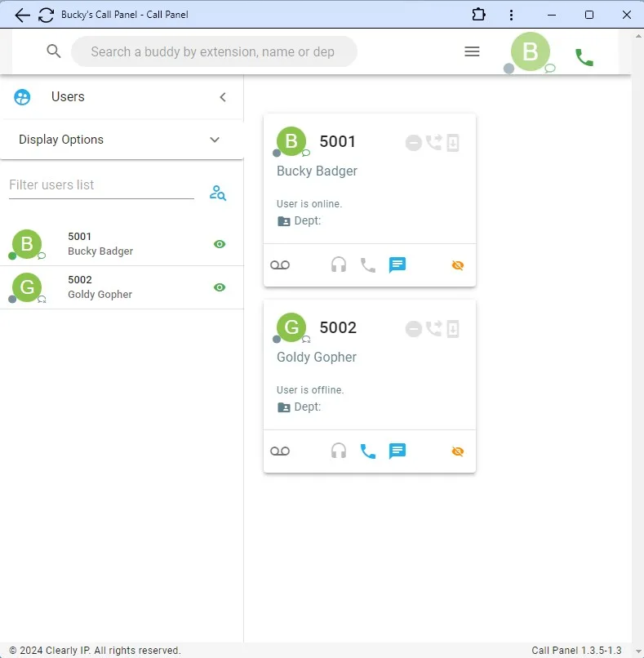Click the browser back arrow
The width and height of the screenshot is (644, 658).
click(x=22, y=16)
